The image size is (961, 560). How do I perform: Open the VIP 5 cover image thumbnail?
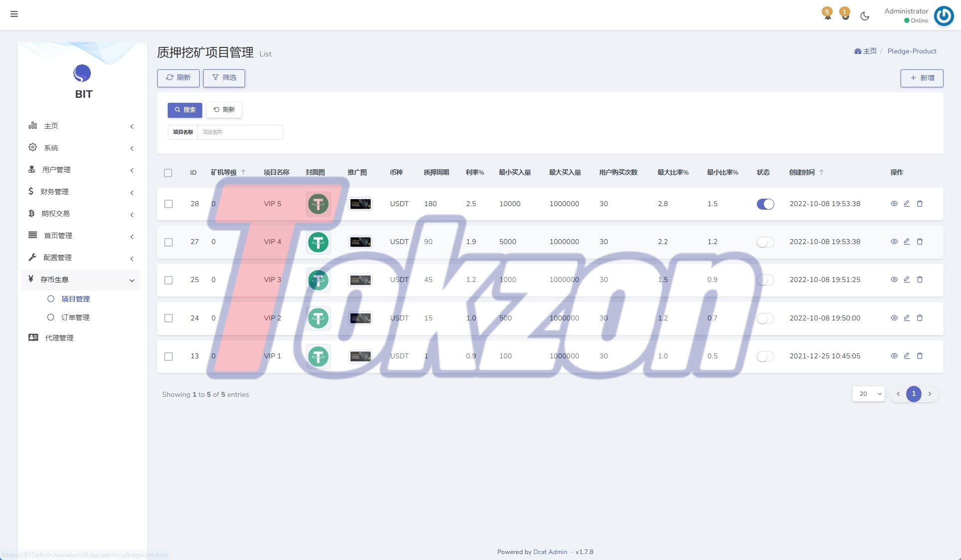pyautogui.click(x=318, y=204)
